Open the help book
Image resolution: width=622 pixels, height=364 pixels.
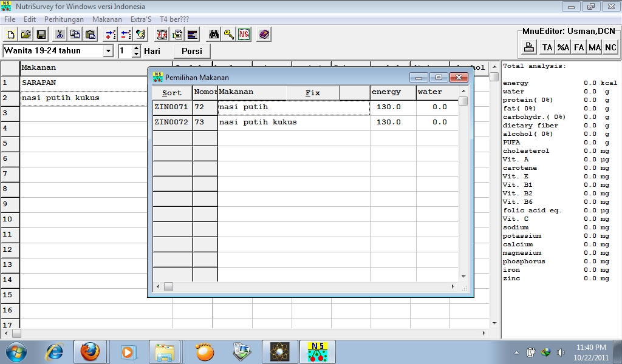click(263, 35)
